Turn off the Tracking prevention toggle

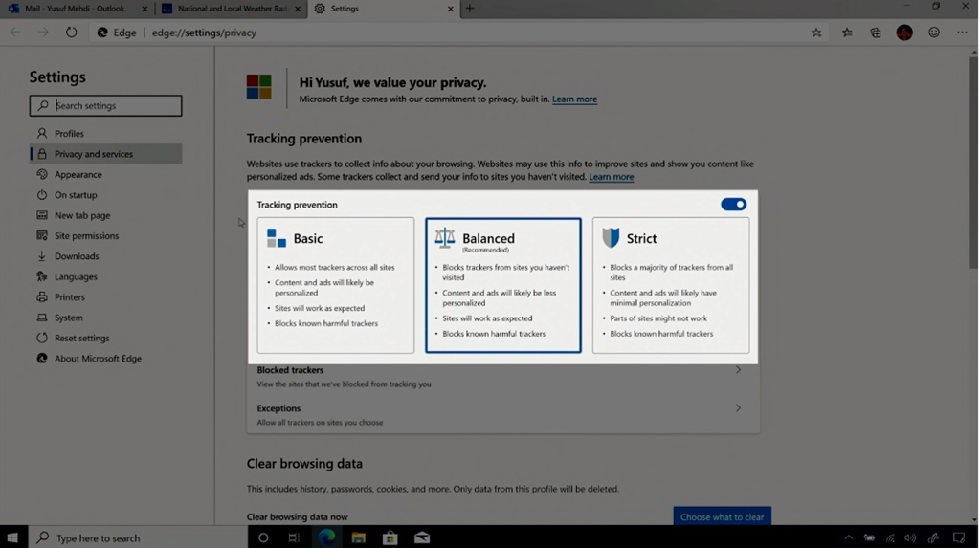pyautogui.click(x=733, y=205)
